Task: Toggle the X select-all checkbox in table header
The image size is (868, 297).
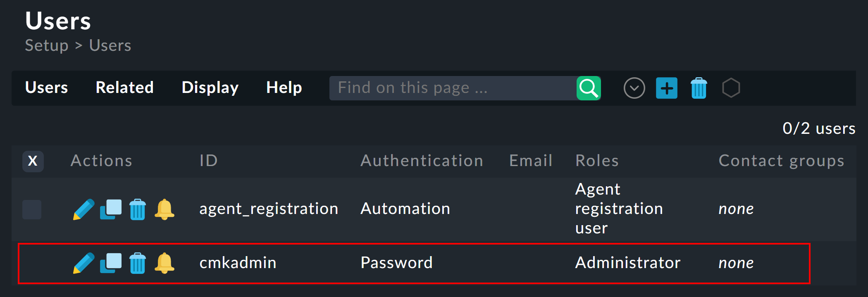Action: (x=33, y=161)
